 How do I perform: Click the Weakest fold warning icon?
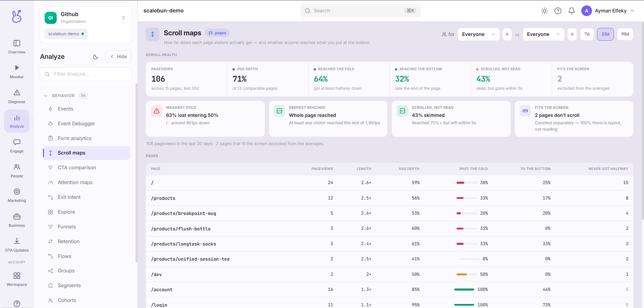[x=157, y=111]
